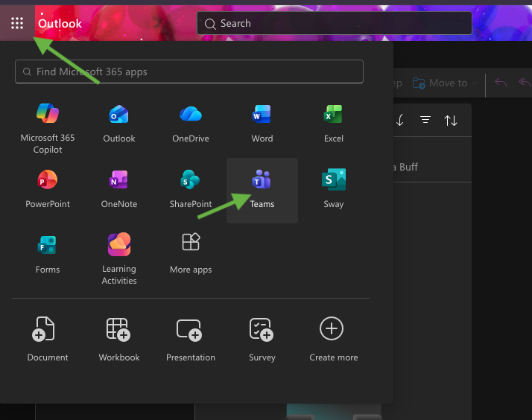Viewport: 532px width, 420px height.
Task: Click the Reply arrow in the toolbar
Action: (x=501, y=83)
